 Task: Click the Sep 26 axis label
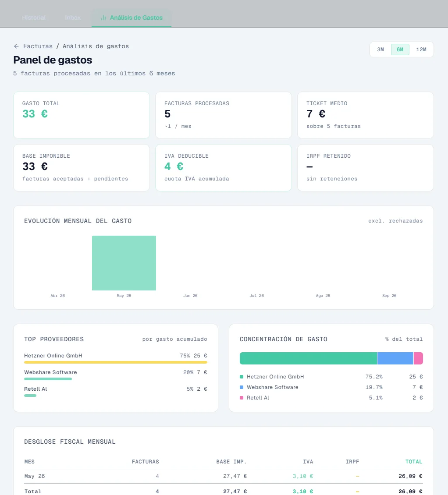[x=389, y=296]
